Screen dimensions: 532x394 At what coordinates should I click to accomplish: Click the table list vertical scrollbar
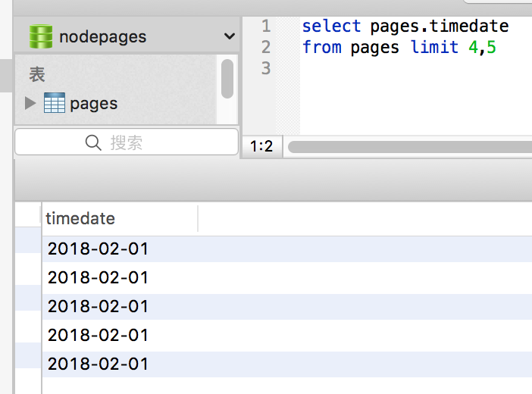[x=227, y=78]
